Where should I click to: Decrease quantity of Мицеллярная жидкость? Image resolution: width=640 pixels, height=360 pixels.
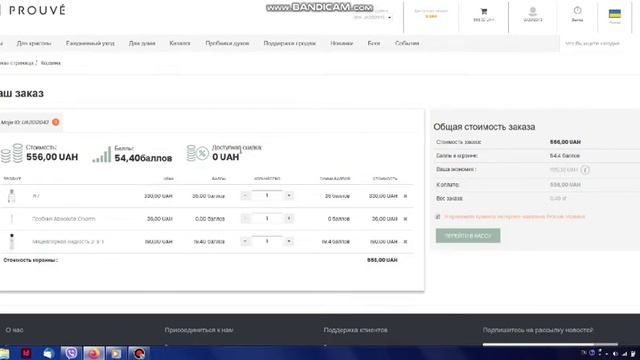pyautogui.click(x=245, y=242)
